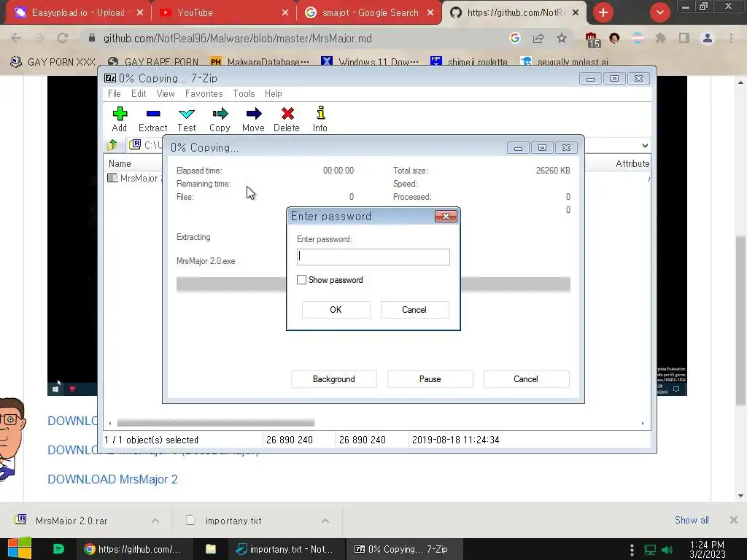Click the Extract toolbar icon in 7-Zip

pos(153,119)
